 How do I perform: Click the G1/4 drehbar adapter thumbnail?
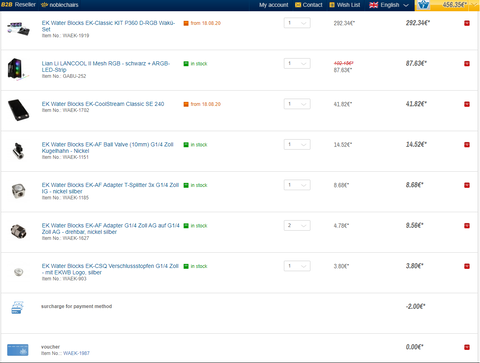18,231
